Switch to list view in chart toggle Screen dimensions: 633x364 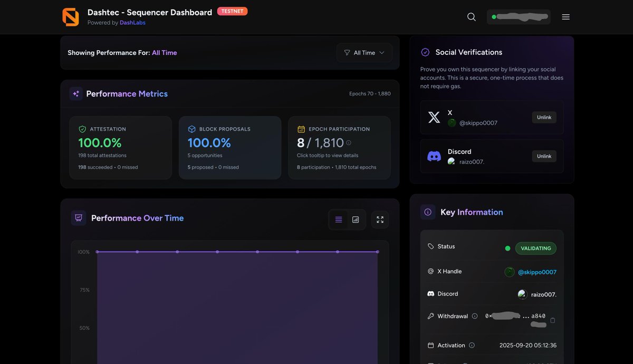tap(339, 219)
